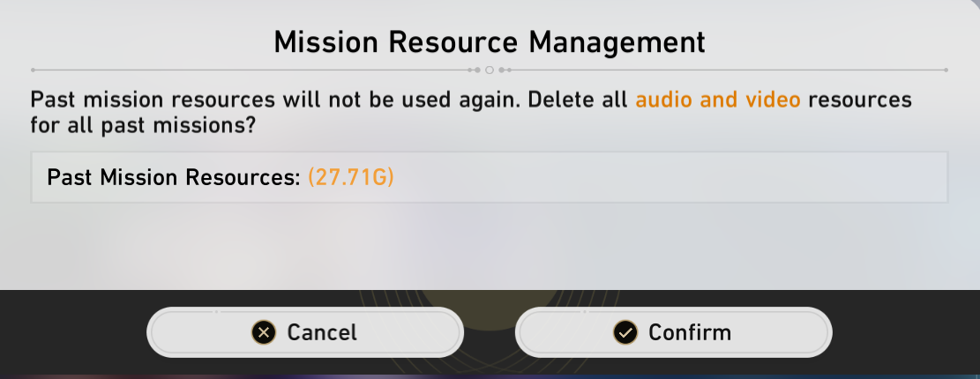Click the Mission Resource Management title
Screen dimensions: 980x379
point(490,41)
